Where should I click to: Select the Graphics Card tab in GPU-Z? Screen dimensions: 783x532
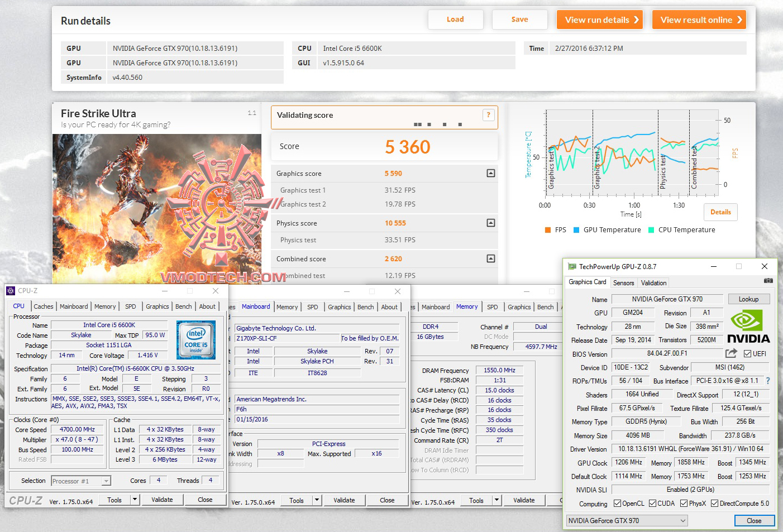588,282
